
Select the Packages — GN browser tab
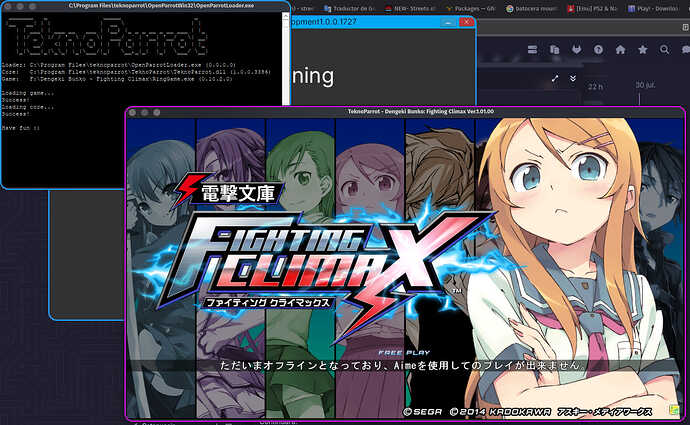click(470, 8)
